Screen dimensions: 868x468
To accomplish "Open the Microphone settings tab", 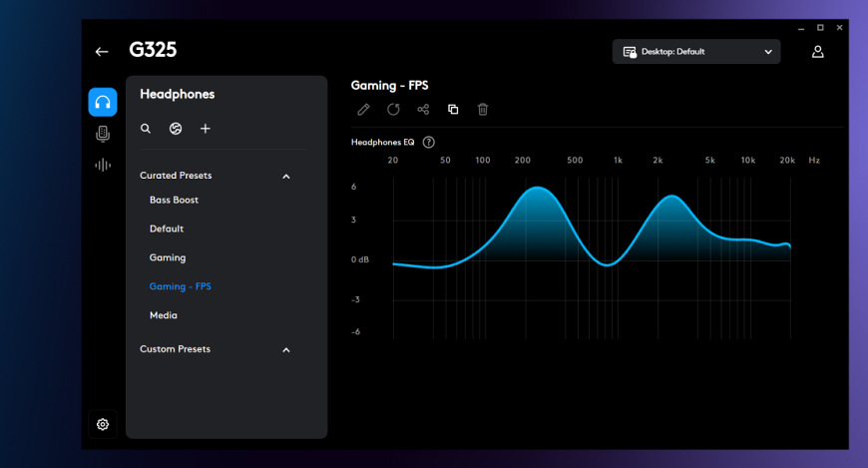I will coord(103,134).
